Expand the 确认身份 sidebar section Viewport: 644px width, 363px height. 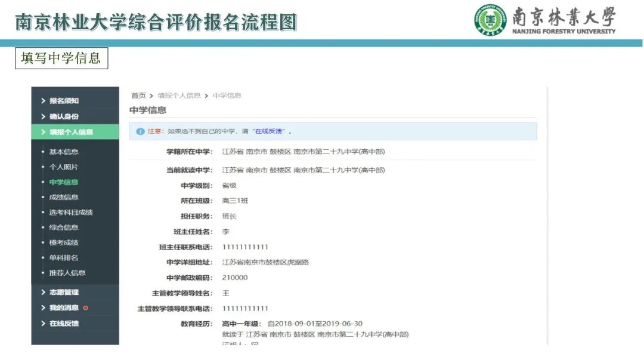[64, 116]
